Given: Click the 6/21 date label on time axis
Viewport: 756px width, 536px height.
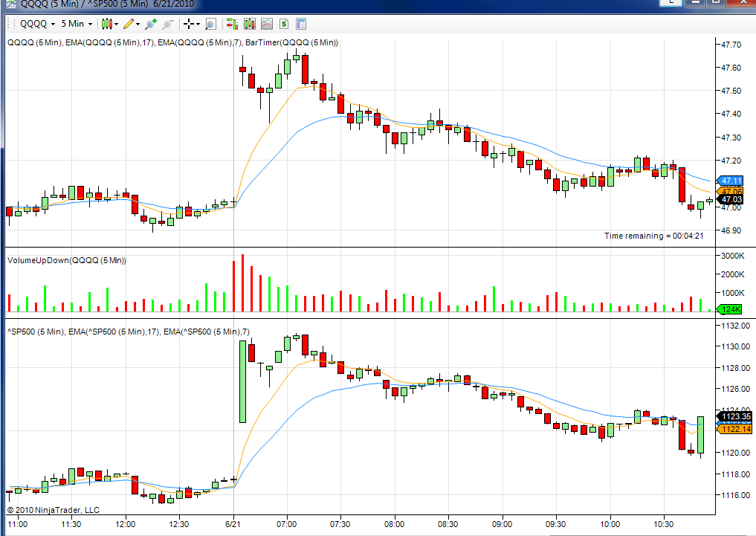Looking at the screenshot, I should (233, 524).
